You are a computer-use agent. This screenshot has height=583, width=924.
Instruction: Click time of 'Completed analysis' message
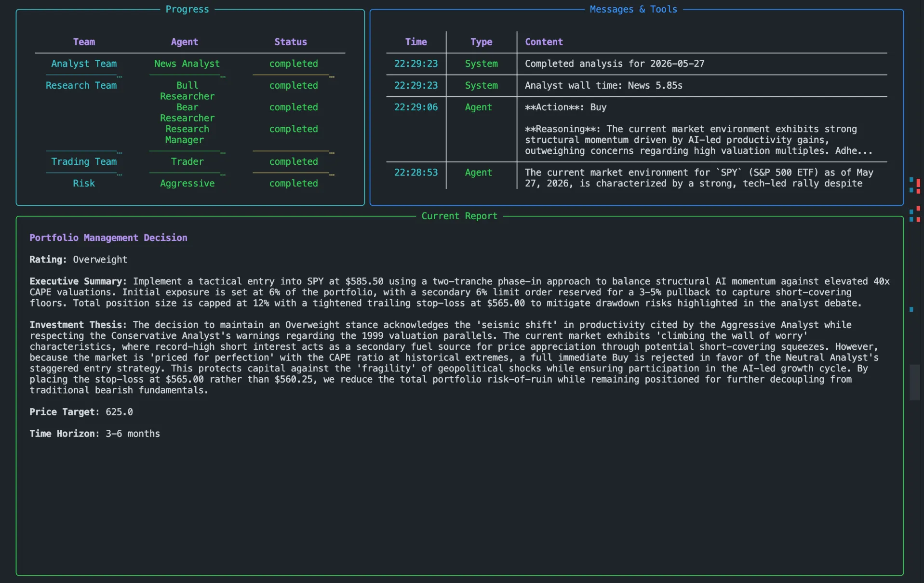tap(416, 64)
